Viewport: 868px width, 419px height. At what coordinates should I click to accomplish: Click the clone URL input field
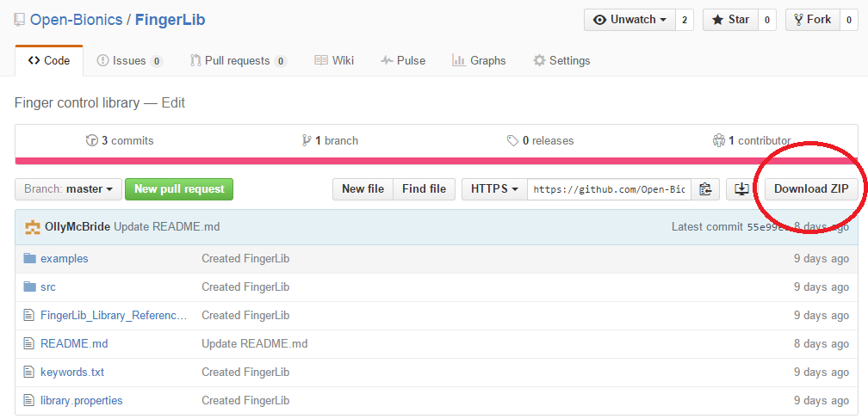(x=609, y=189)
